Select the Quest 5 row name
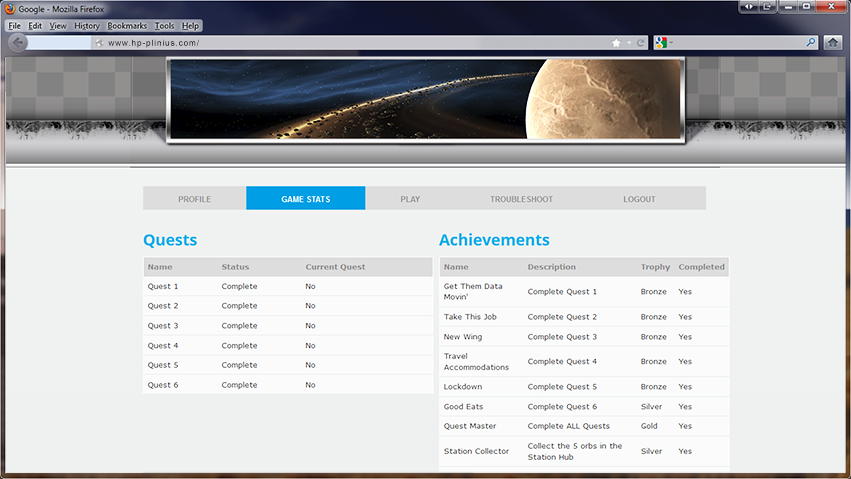 pos(163,365)
